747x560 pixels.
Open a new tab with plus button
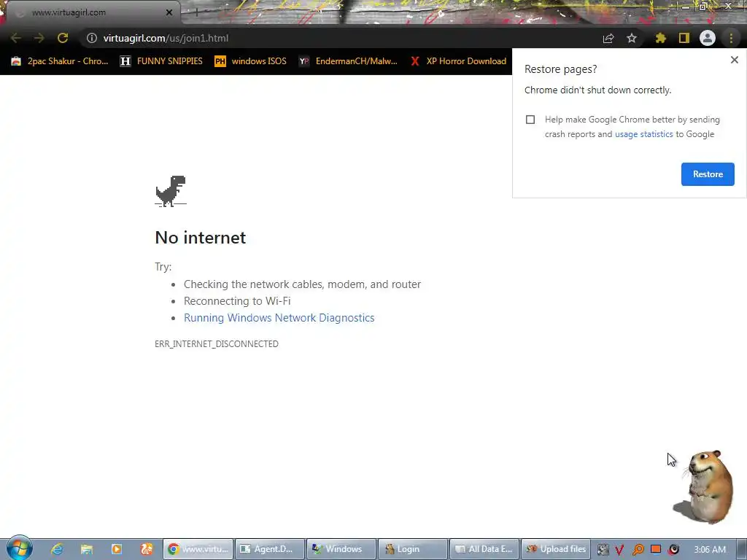(x=196, y=12)
